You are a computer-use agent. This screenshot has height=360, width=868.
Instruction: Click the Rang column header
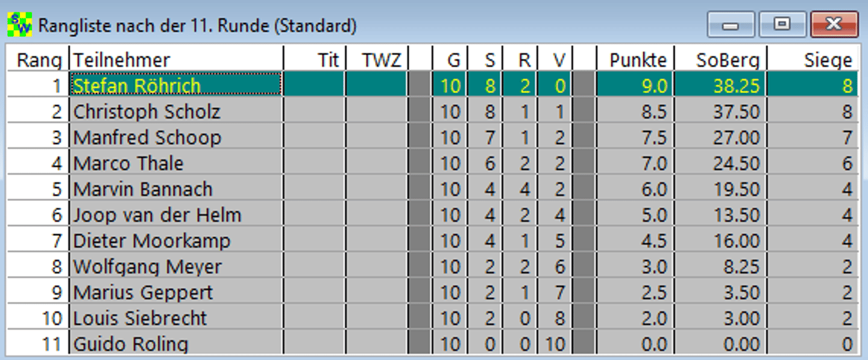37,59
